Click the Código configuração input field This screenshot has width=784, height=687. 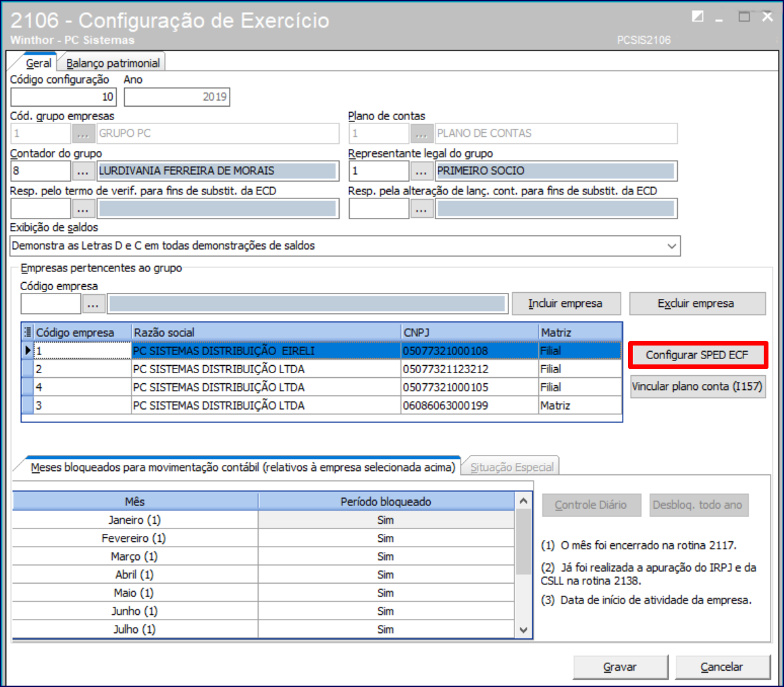coord(63,97)
